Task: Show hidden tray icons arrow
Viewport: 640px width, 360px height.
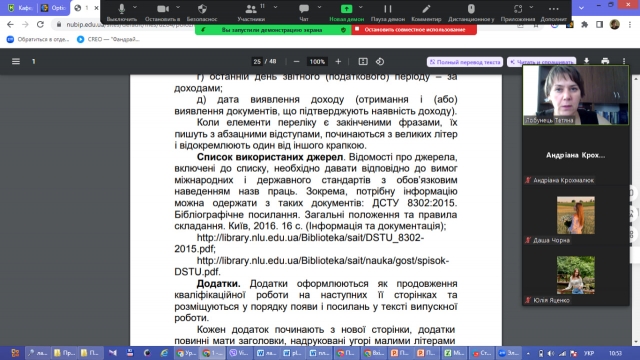Action: coord(528,353)
